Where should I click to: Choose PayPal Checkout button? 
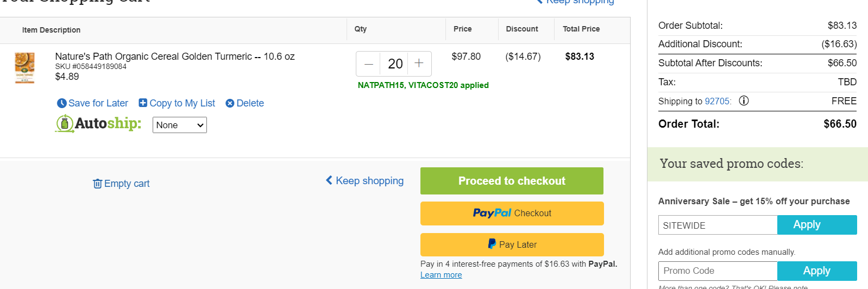point(512,213)
